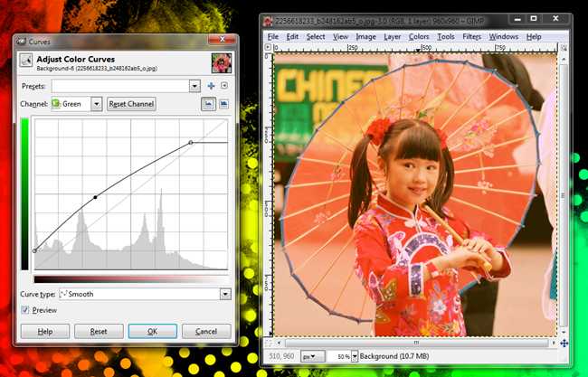This screenshot has height=377, width=588.
Task: Select the upper-right curve control point
Action: pyautogui.click(x=191, y=143)
